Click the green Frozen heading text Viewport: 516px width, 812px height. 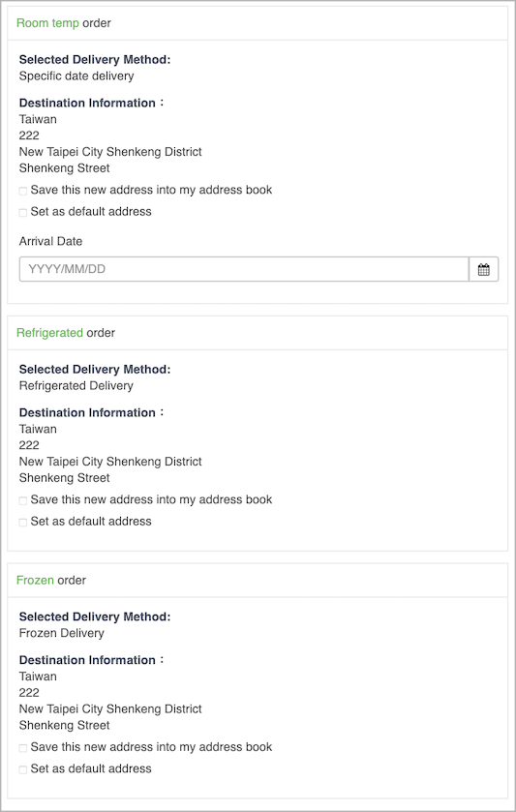coord(35,581)
